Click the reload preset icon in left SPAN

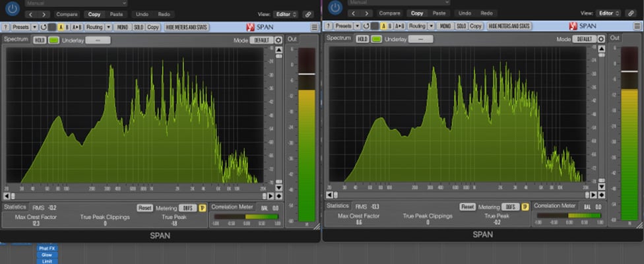(x=44, y=27)
